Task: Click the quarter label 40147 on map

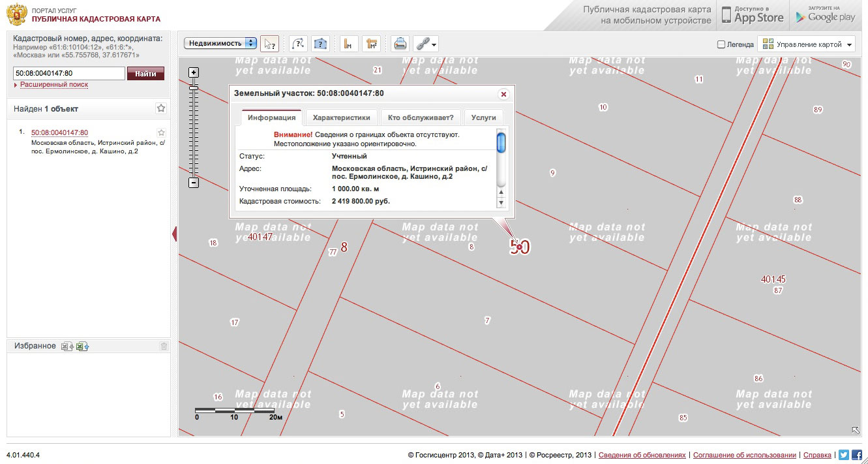Action: (x=260, y=237)
